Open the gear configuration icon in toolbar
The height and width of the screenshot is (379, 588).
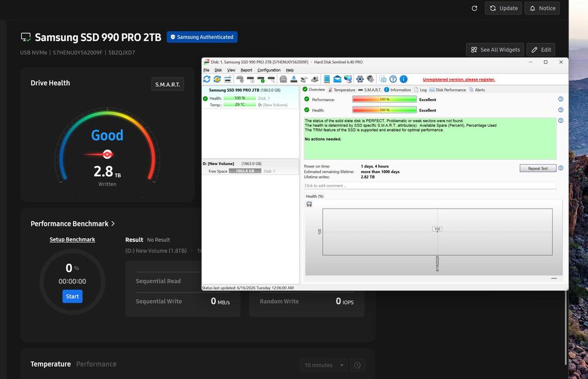coord(360,79)
